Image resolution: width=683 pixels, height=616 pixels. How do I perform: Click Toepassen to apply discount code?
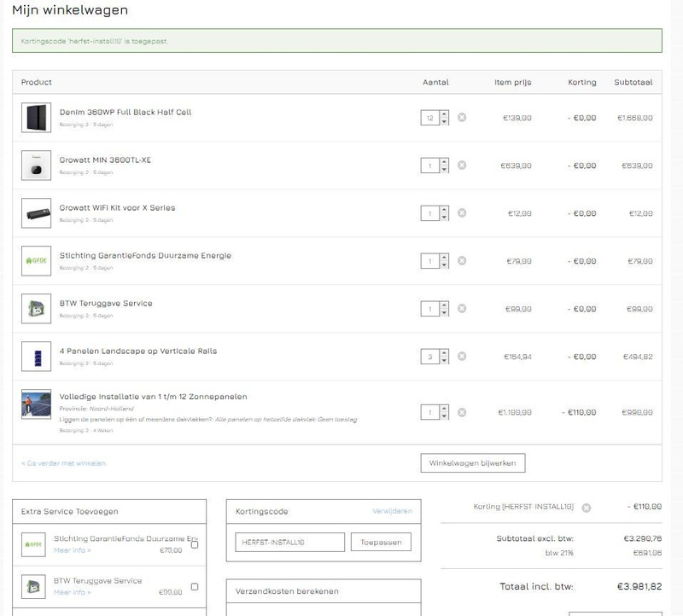point(381,542)
